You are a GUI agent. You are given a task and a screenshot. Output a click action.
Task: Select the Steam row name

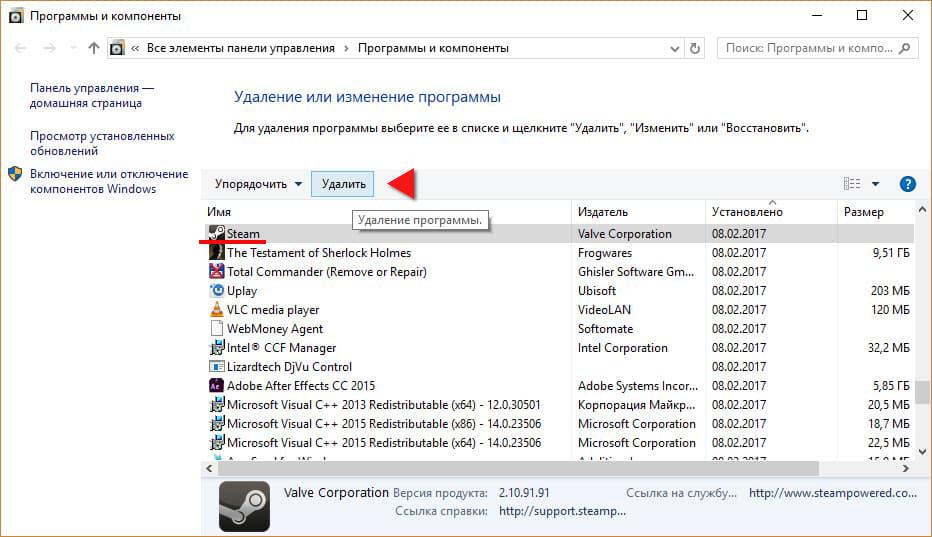click(x=243, y=234)
